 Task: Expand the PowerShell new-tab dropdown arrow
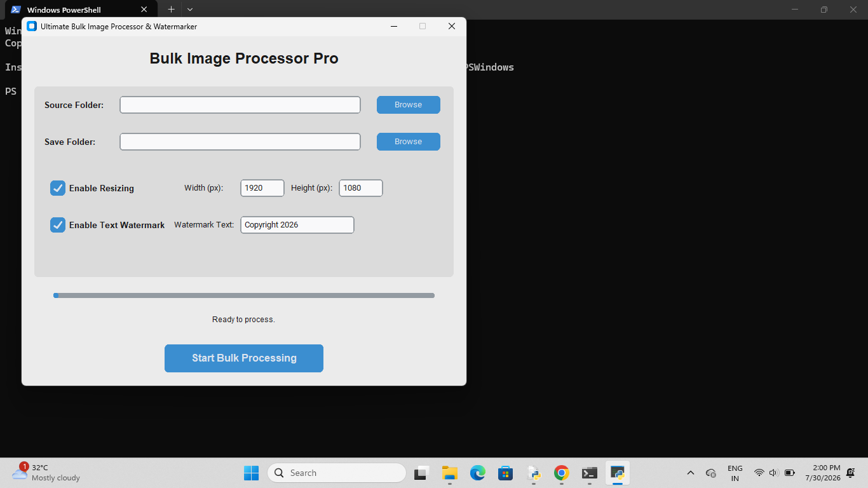click(190, 10)
